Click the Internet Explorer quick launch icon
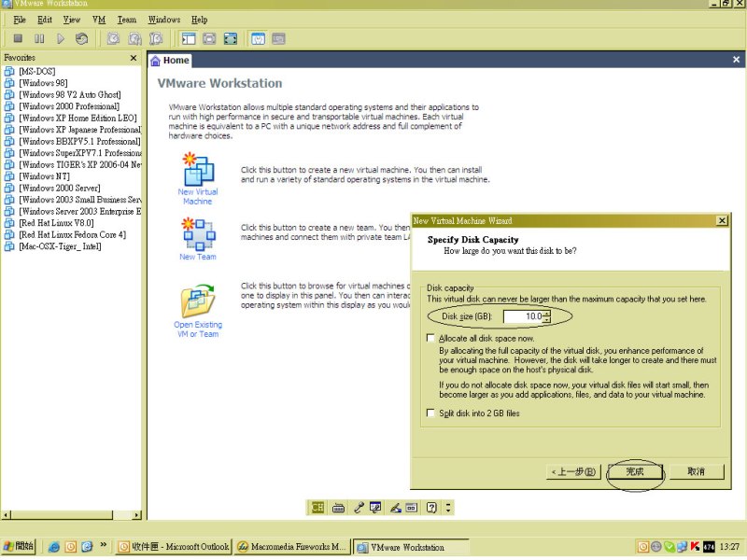Image resolution: width=747 pixels, height=560 pixels. [x=53, y=547]
